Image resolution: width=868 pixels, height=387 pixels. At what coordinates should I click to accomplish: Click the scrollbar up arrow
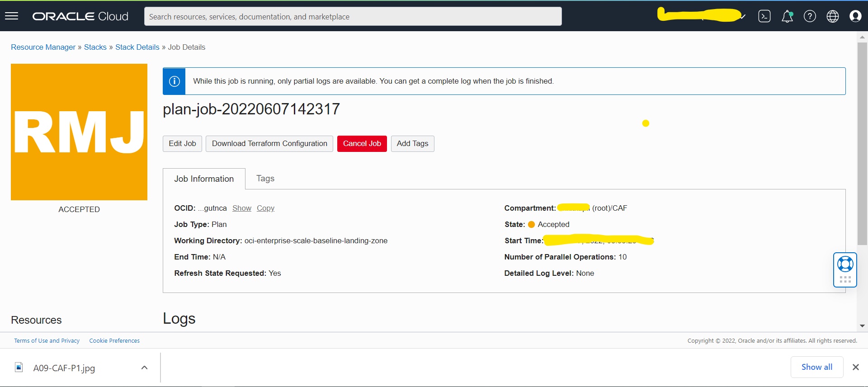(862, 37)
